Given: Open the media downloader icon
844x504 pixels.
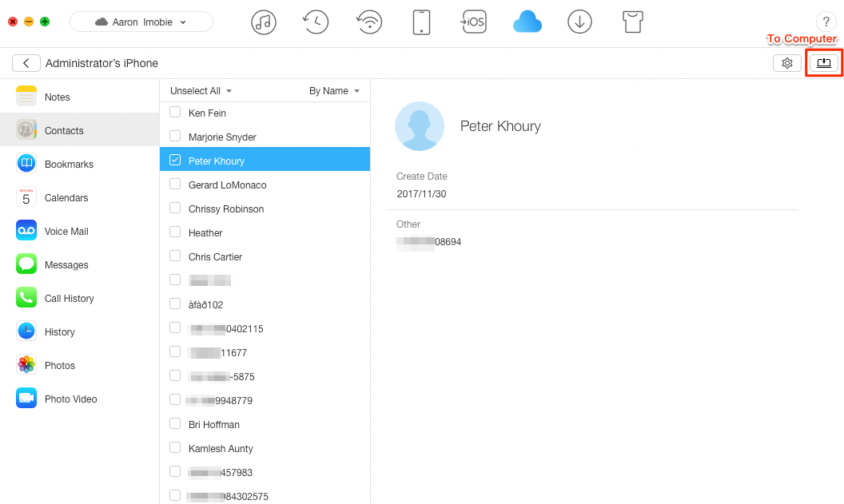Looking at the screenshot, I should coord(579,22).
